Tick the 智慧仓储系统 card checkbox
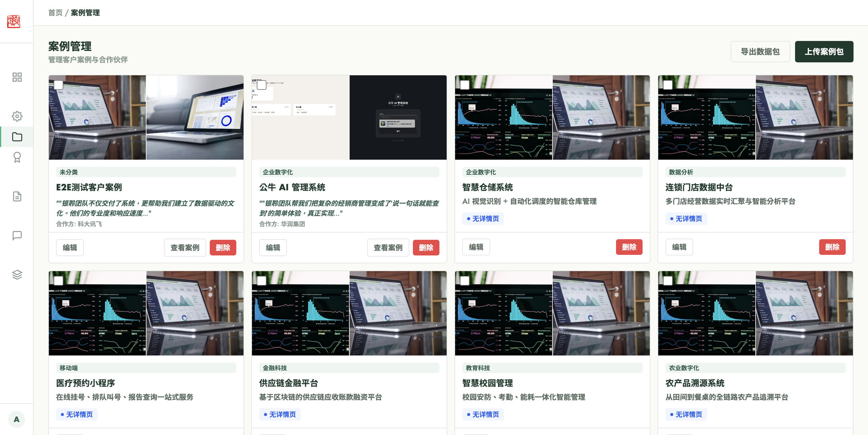This screenshot has height=435, width=868. tap(465, 85)
